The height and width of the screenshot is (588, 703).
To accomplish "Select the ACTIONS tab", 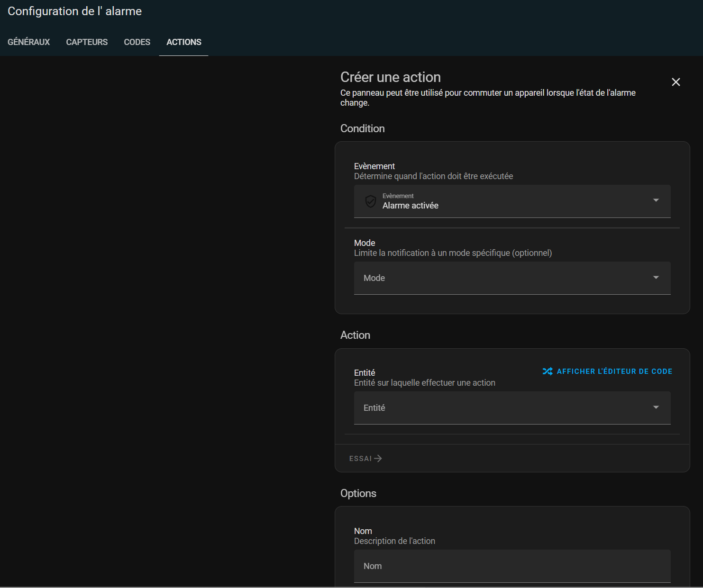I will pyautogui.click(x=184, y=42).
